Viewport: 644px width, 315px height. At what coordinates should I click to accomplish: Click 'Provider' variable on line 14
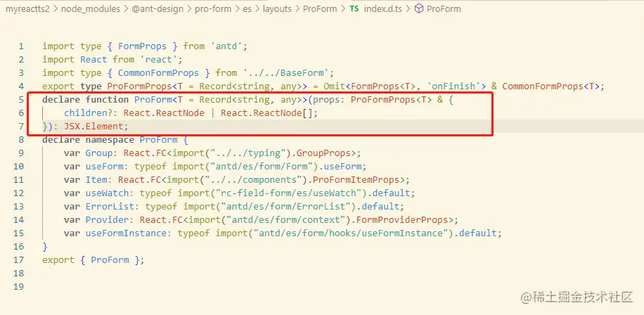click(107, 219)
